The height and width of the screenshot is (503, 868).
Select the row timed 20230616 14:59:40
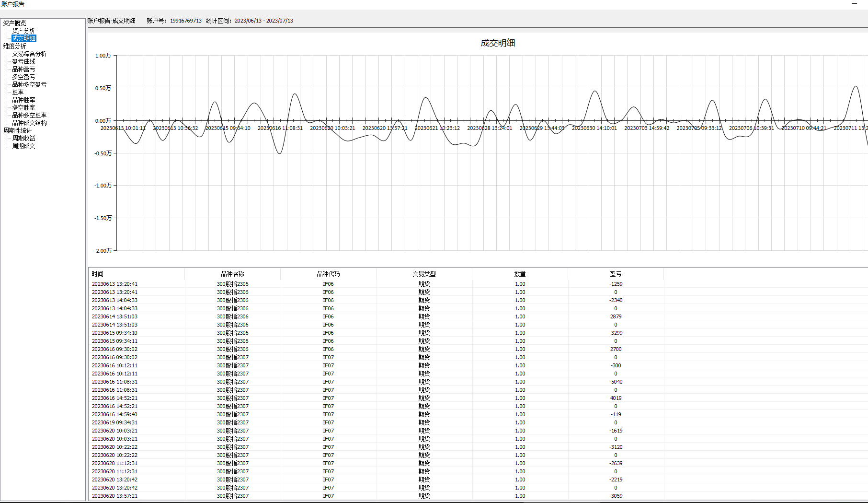click(x=114, y=414)
